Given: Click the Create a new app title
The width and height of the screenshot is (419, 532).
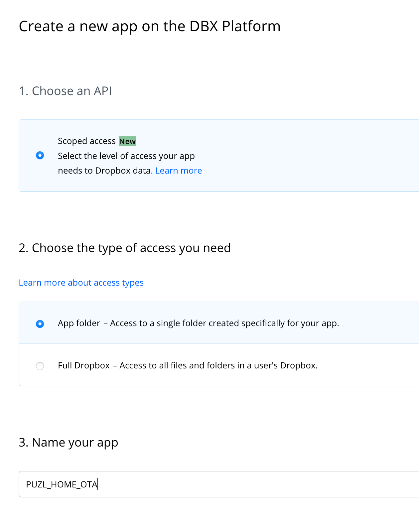Looking at the screenshot, I should tap(150, 26).
